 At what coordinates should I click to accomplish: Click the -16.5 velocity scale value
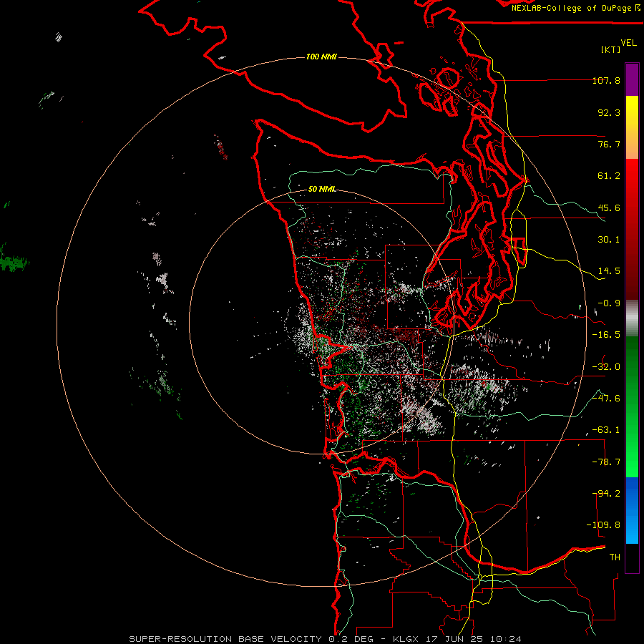(x=606, y=335)
